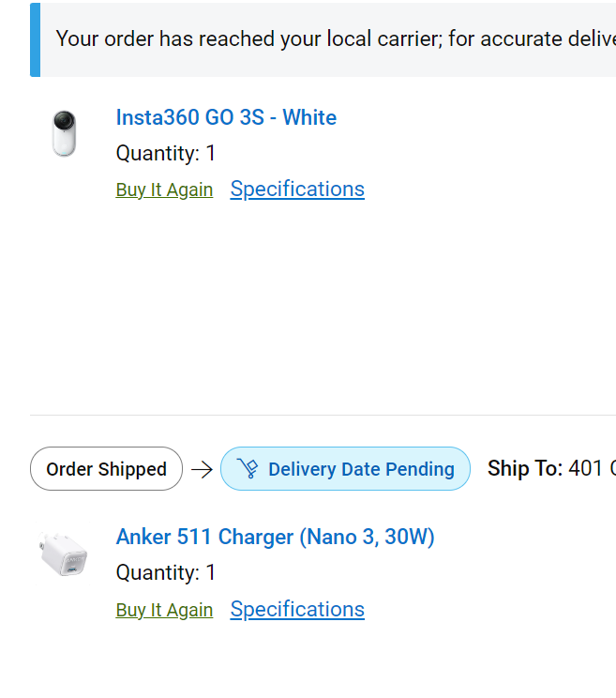Click the hand truck delivery icon

248,468
